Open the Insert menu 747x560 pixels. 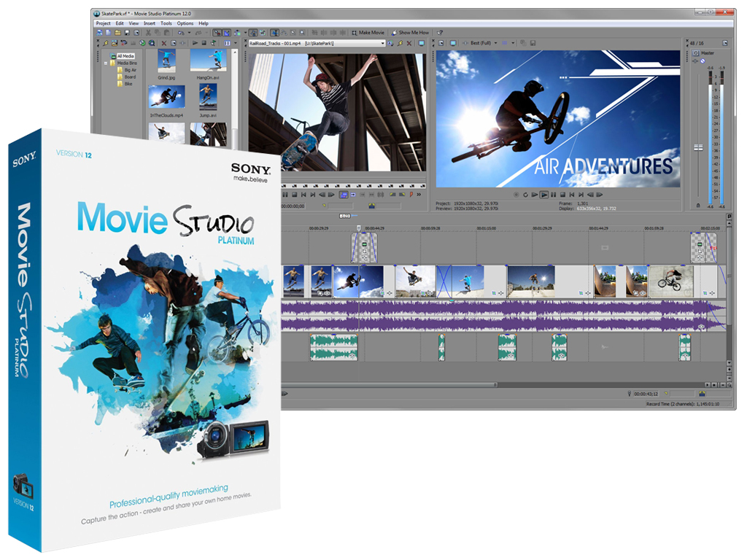coord(150,23)
